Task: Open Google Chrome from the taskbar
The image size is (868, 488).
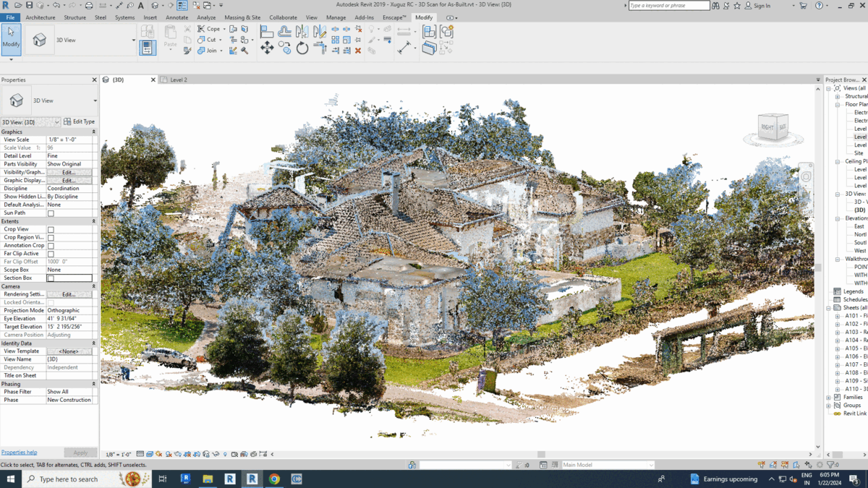Action: pos(274,479)
